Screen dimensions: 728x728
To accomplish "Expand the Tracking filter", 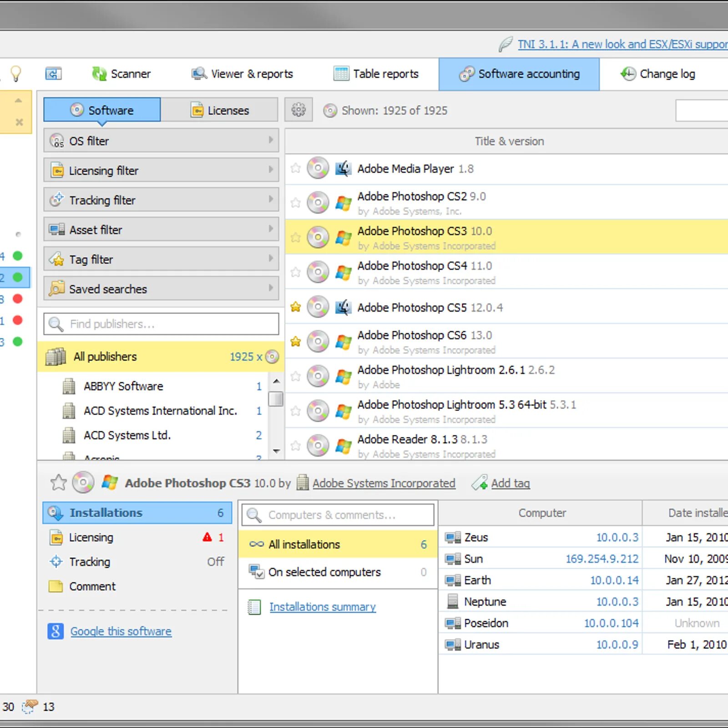I will pyautogui.click(x=161, y=200).
